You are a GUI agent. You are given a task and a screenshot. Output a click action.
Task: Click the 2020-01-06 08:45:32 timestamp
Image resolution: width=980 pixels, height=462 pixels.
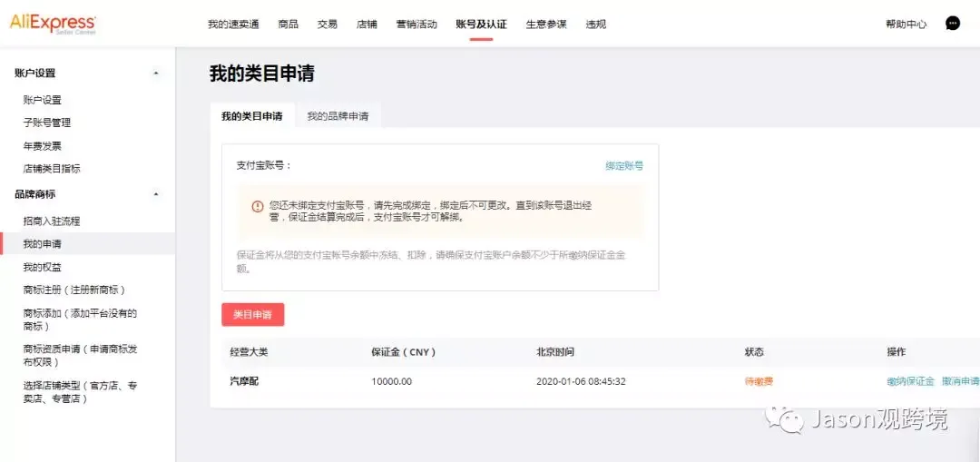(x=582, y=381)
